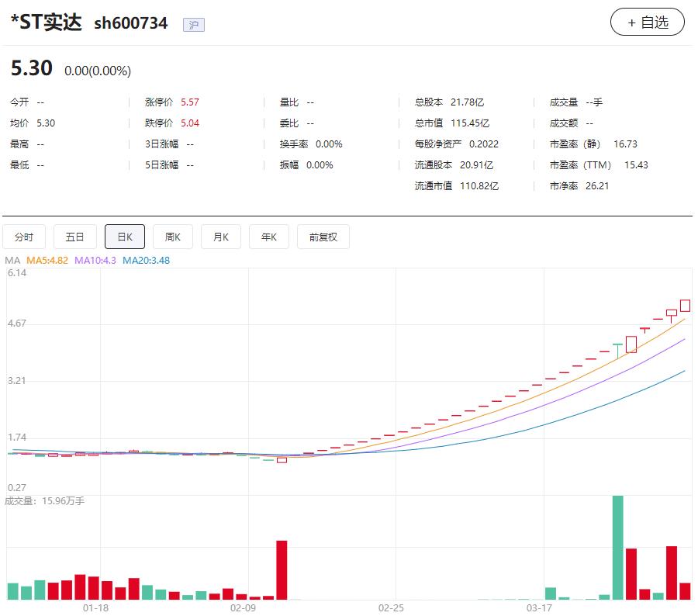Toggle the MA5 moving average line

[47, 261]
